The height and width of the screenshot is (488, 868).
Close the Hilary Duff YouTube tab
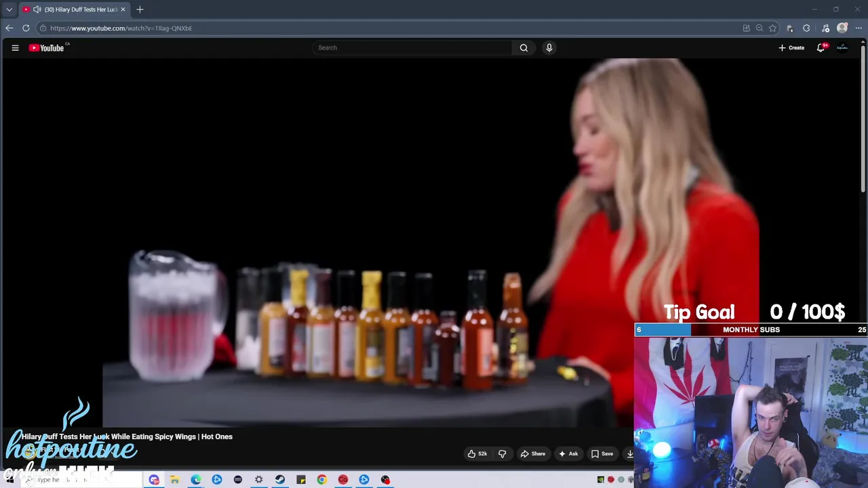tap(123, 9)
